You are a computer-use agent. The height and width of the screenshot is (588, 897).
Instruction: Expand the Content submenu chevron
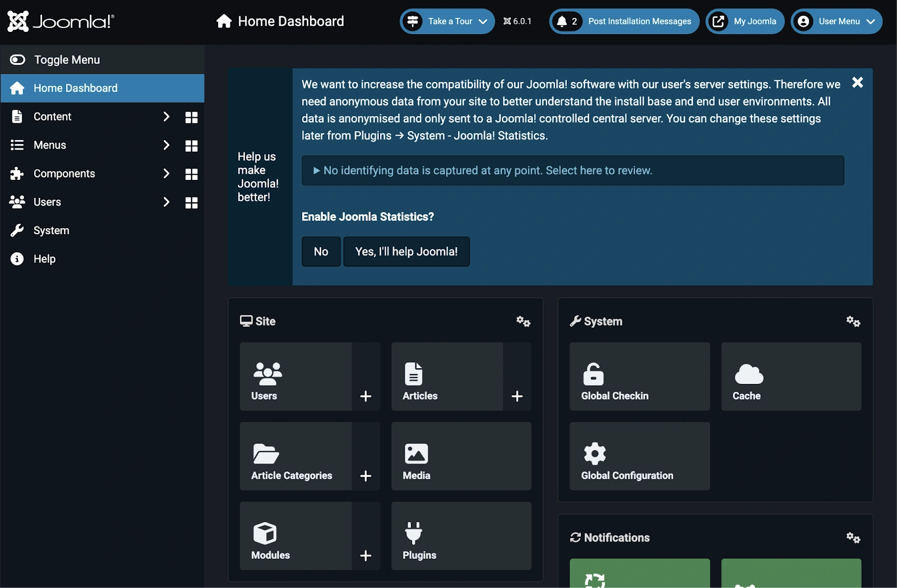tap(166, 117)
